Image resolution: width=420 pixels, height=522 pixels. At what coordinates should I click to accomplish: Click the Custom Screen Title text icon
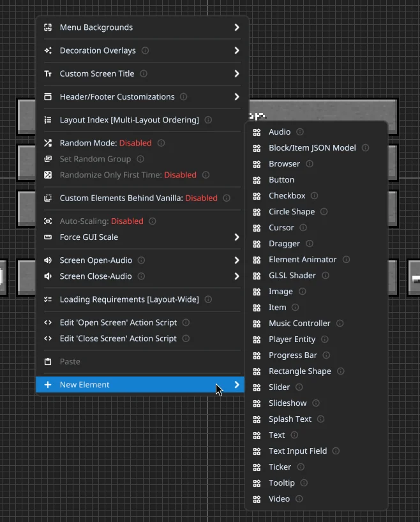(x=48, y=73)
